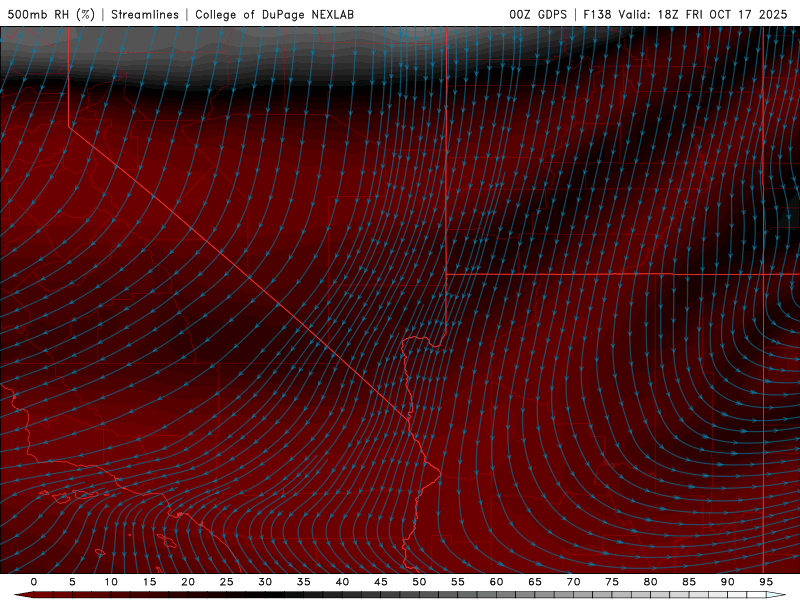800x600 pixels.
Task: Click the 15 label on the RH legend
Action: [149, 582]
